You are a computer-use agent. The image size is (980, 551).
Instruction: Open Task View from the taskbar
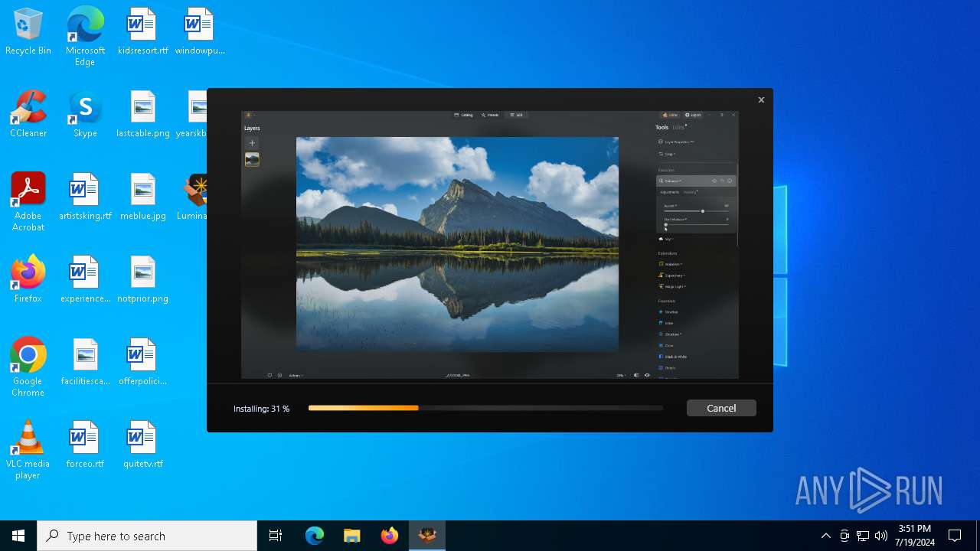276,536
